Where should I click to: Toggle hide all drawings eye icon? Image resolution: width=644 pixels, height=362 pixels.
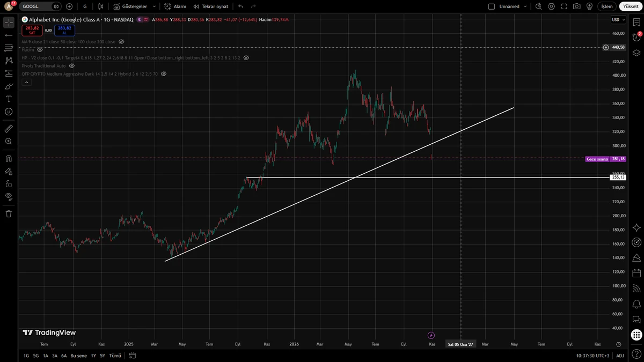[x=9, y=197]
